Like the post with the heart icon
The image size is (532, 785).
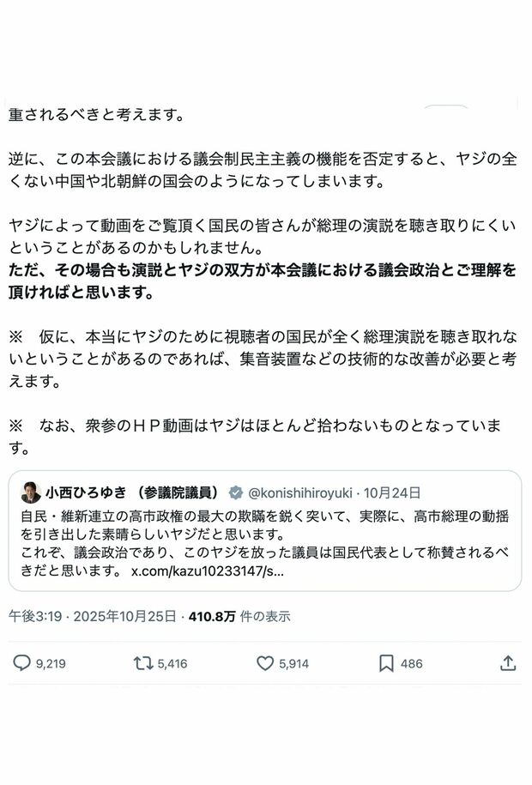point(265,663)
